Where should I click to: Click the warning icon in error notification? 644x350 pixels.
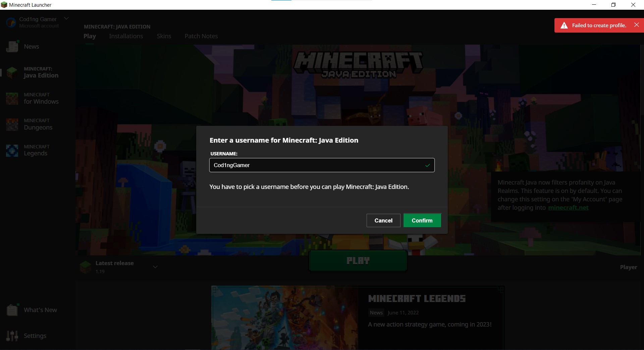click(x=564, y=26)
